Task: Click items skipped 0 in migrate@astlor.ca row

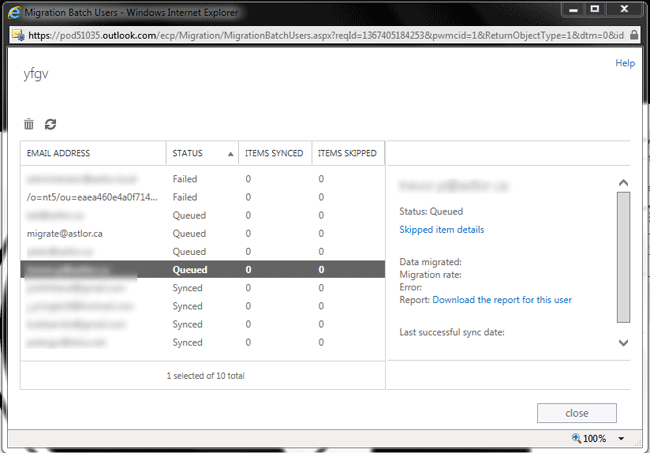Action: click(321, 233)
